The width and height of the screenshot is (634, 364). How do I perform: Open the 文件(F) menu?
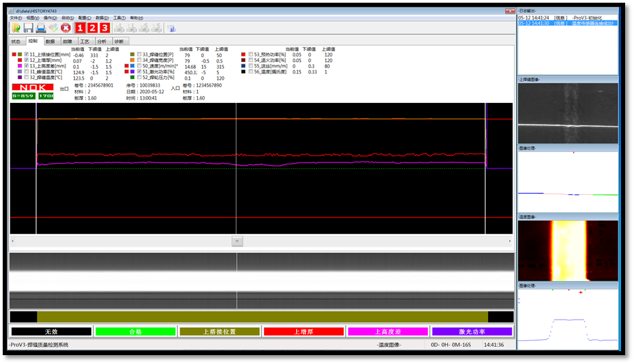tap(16, 18)
